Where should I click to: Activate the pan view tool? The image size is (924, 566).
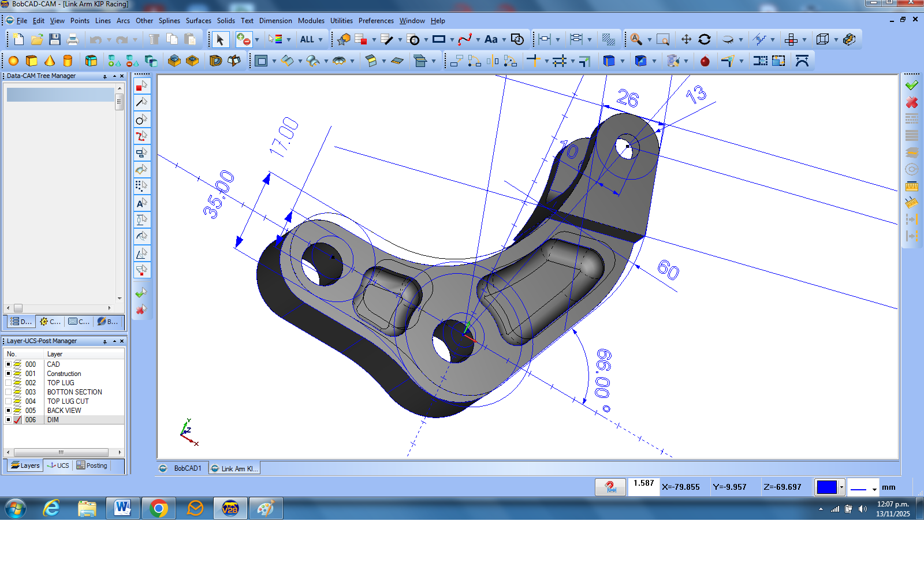[x=686, y=39]
